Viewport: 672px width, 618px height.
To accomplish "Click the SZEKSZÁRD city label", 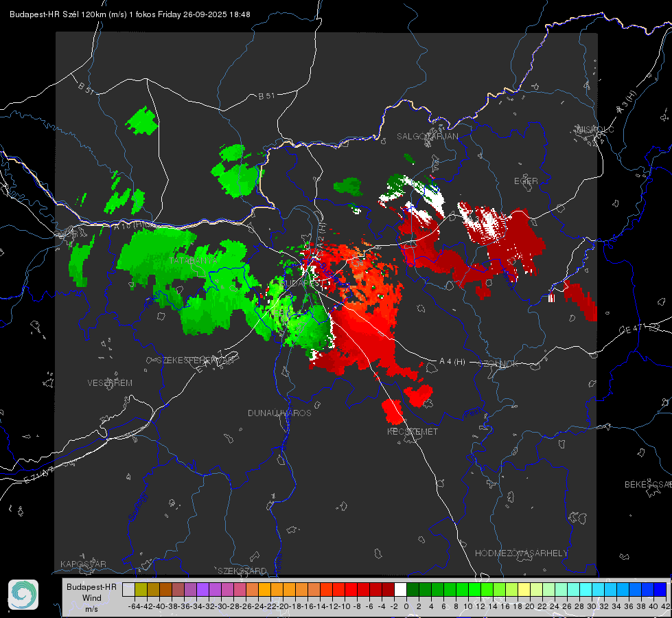I will pyautogui.click(x=242, y=571).
